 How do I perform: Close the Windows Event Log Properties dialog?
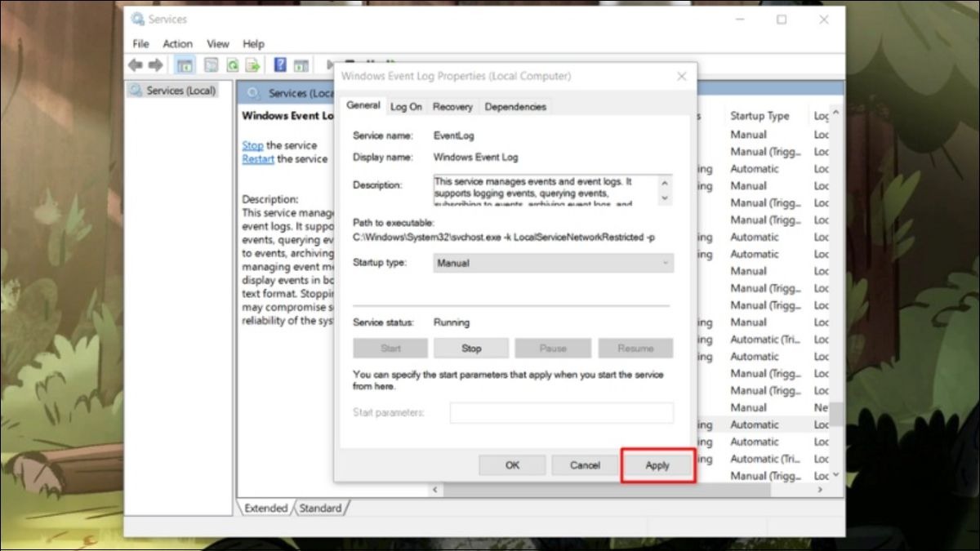click(682, 76)
